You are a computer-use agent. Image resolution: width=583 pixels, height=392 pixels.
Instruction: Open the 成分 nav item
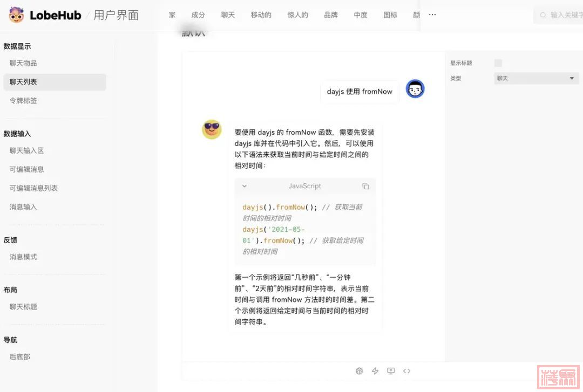198,15
